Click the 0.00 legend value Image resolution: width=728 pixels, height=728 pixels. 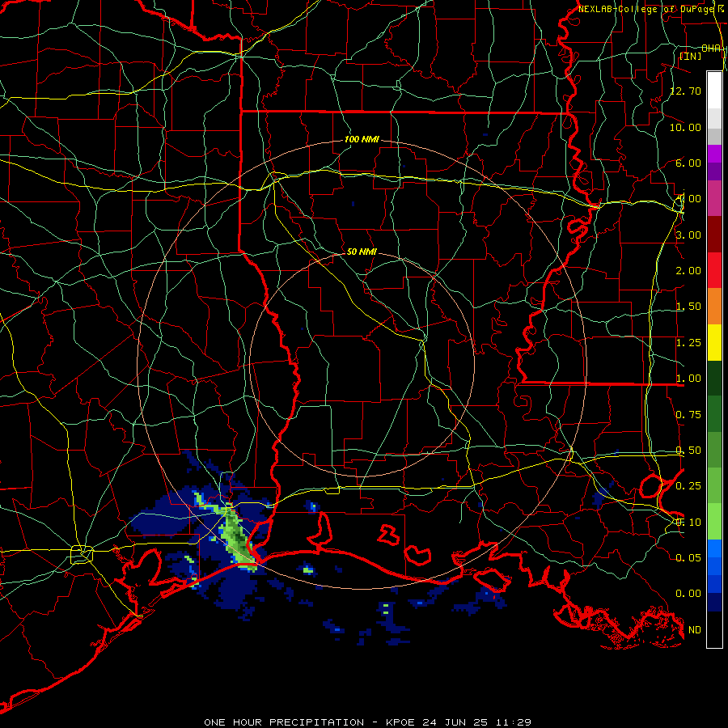pos(688,594)
